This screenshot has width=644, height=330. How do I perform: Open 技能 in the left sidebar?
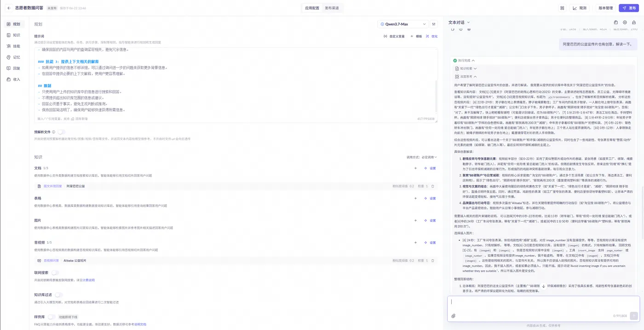point(14,46)
